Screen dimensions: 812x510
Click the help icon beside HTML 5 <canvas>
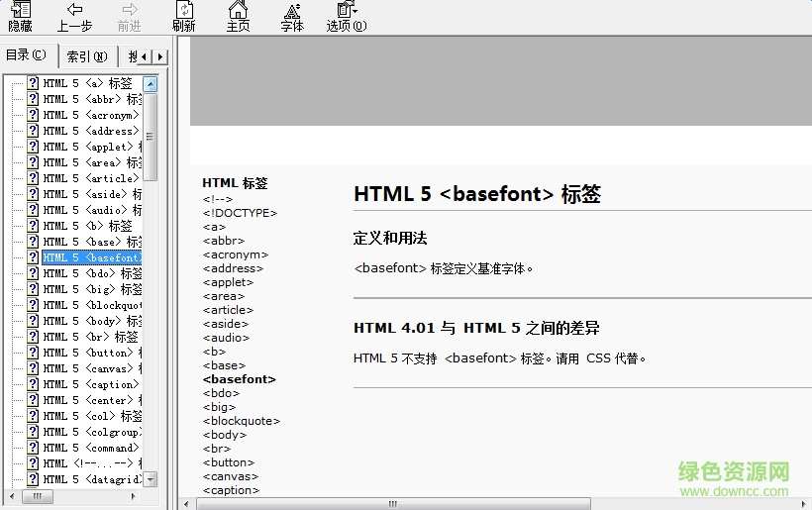pyautogui.click(x=33, y=368)
